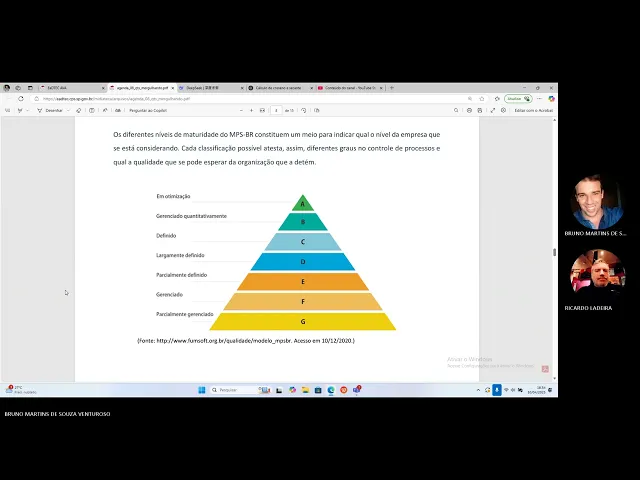
Task: Open the Edge workspaces icon
Action: 18,88
